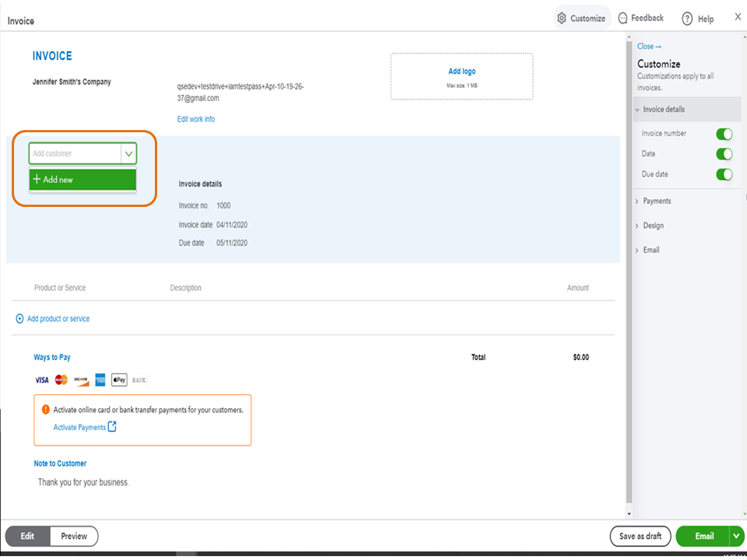The width and height of the screenshot is (747, 560).
Task: Collapse the Invoice details section
Action: pos(687,109)
